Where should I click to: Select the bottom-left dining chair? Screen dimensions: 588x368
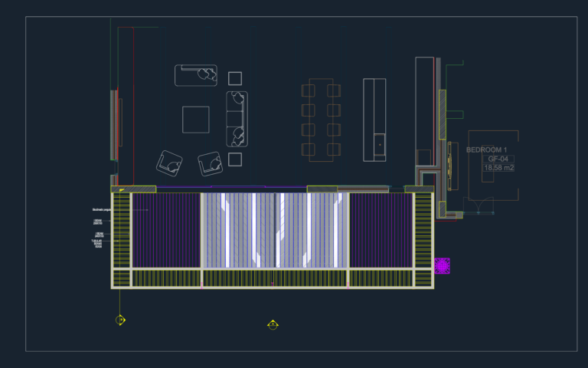[x=309, y=149]
